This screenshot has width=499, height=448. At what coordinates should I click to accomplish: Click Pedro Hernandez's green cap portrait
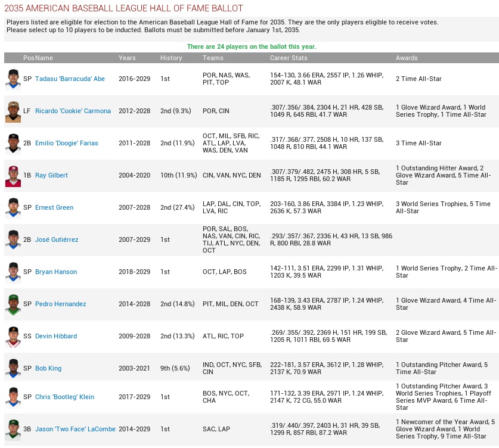coord(13,304)
